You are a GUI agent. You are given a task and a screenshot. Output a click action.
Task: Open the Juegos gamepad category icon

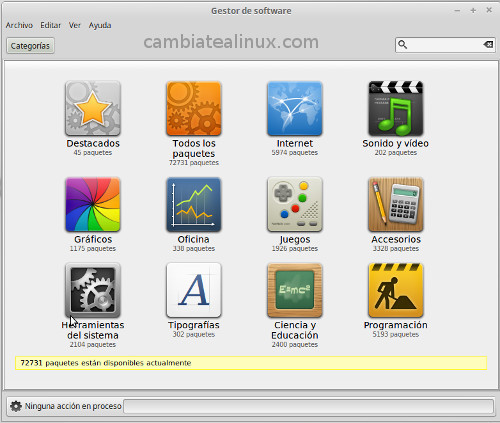[x=295, y=204]
